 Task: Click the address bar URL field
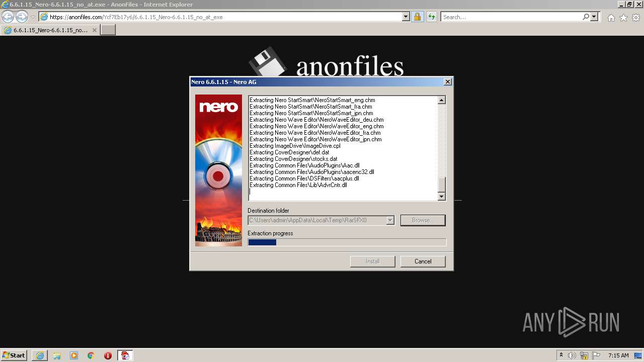click(225, 17)
